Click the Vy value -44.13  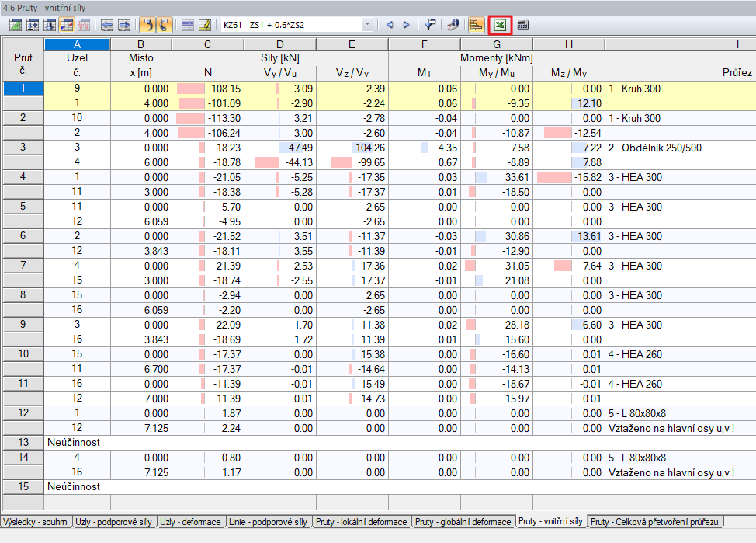pos(299,162)
